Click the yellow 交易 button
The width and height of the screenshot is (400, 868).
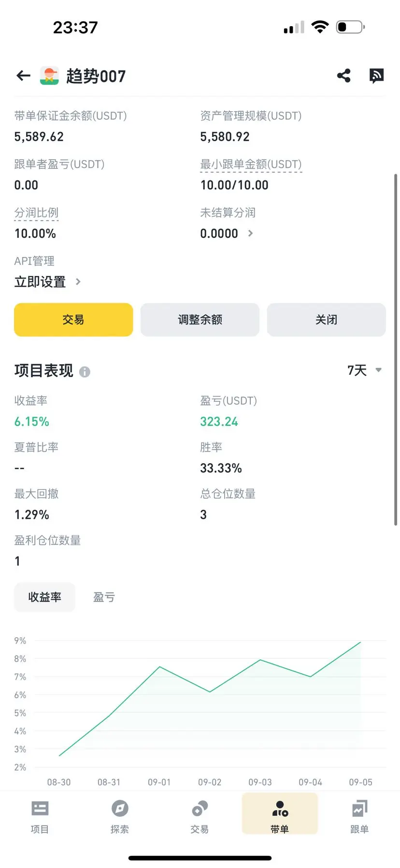73,320
